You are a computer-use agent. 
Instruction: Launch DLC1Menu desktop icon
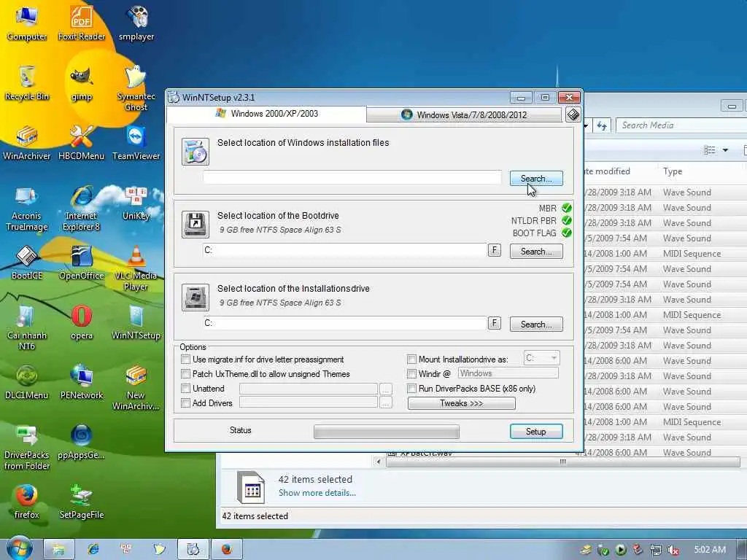coord(27,382)
